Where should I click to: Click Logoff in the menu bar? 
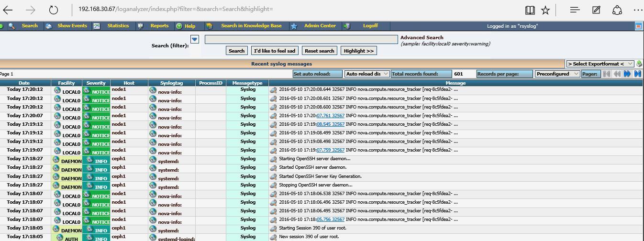[x=370, y=26]
